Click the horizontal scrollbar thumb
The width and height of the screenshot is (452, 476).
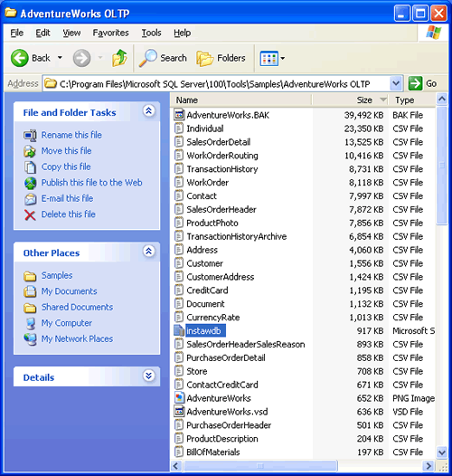coord(260,466)
